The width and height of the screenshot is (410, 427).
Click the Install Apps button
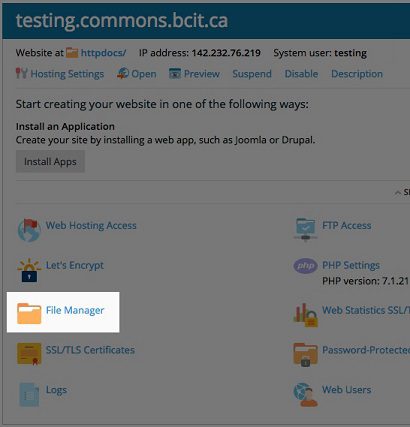point(50,161)
